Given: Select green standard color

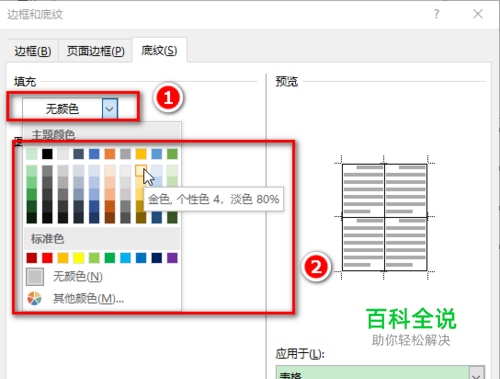Looking at the screenshot, I should [x=110, y=258].
